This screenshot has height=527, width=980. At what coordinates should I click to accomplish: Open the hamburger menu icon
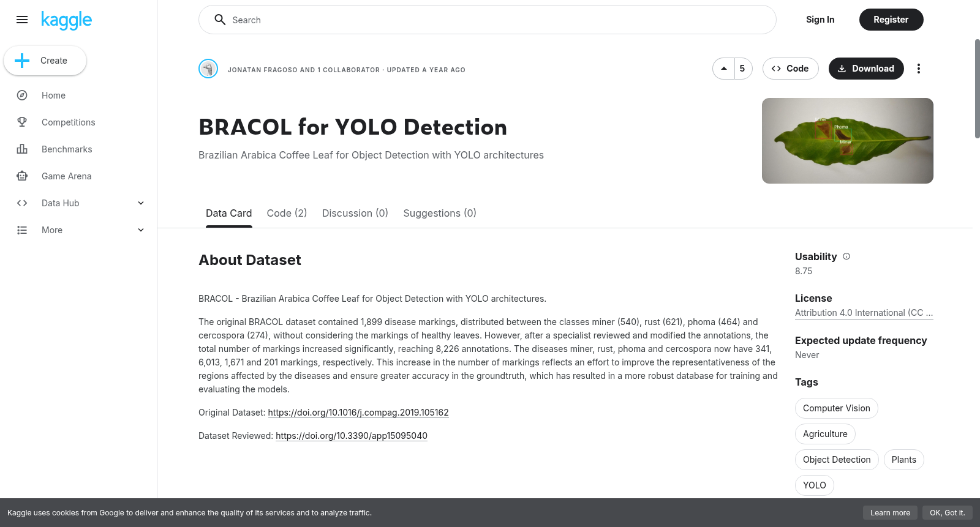pos(22,20)
